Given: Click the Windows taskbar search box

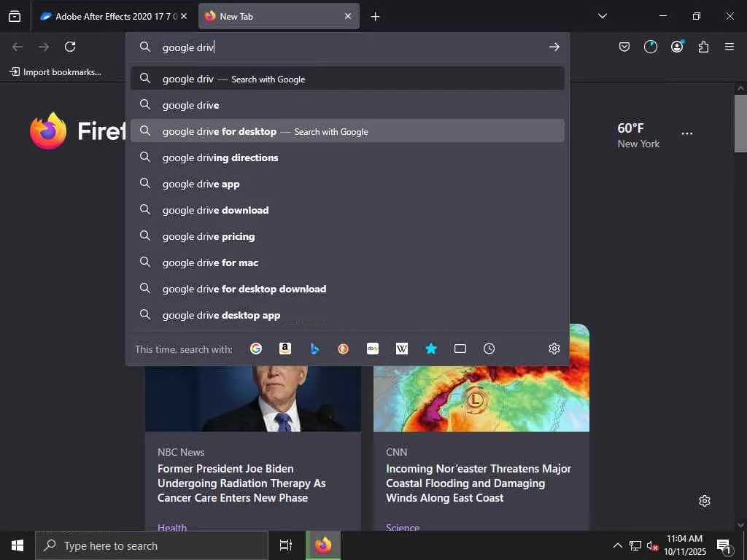Looking at the screenshot, I should coord(152,545).
